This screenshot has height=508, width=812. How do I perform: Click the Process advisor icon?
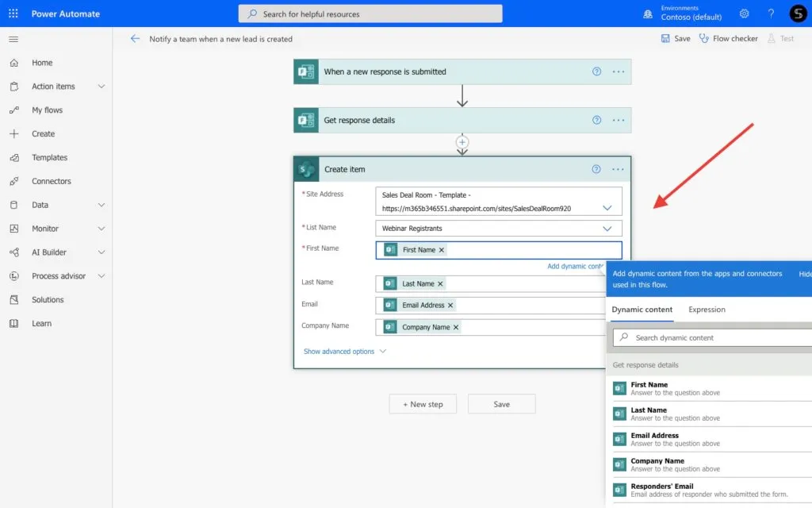[x=14, y=276]
